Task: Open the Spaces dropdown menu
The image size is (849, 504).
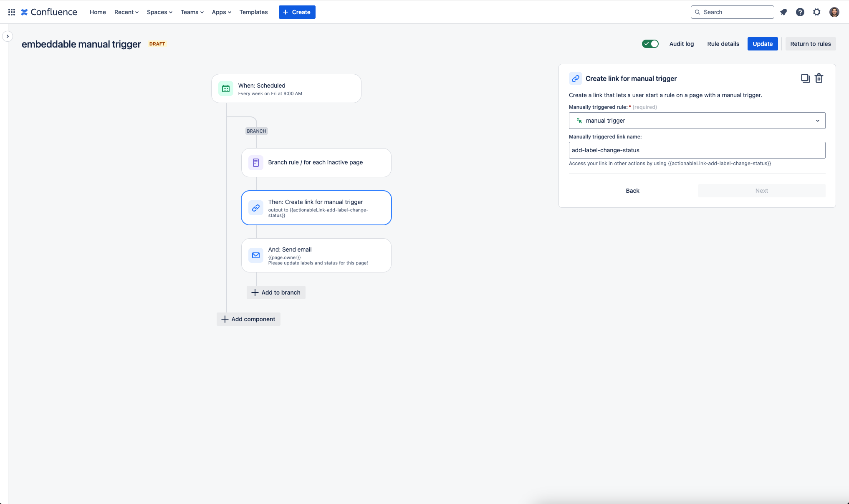Action: [x=159, y=12]
